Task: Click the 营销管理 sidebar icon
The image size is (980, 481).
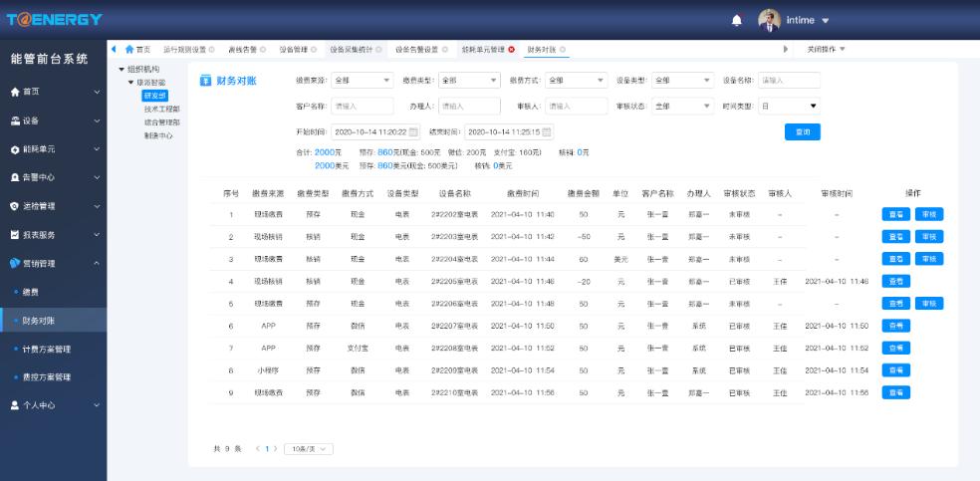Action: pyautogui.click(x=15, y=264)
